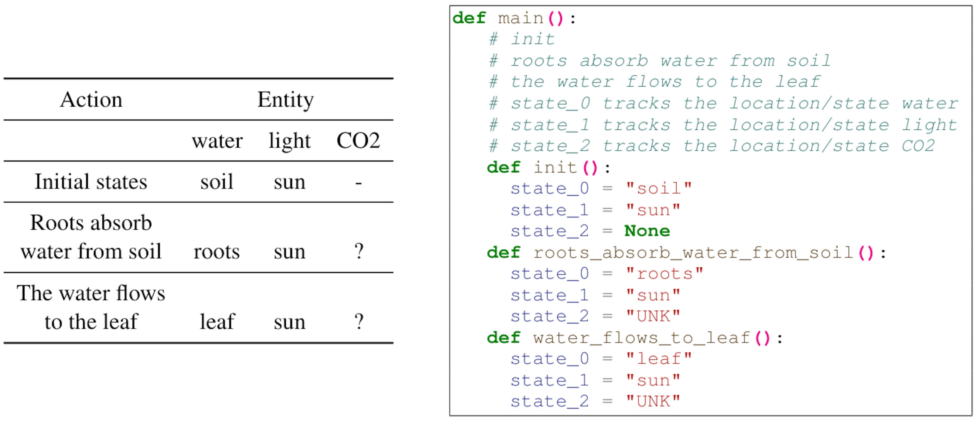Select the light sub-header in the table
This screenshot has width=980, height=425.
pyautogui.click(x=289, y=141)
